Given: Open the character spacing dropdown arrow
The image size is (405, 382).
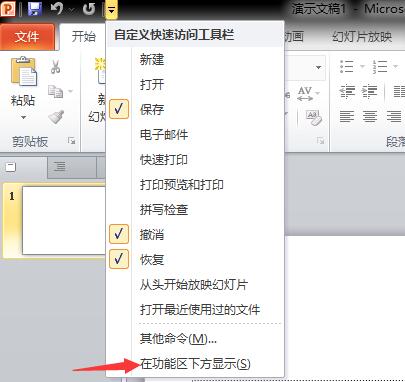Looking at the screenshot, I should [x=318, y=93].
